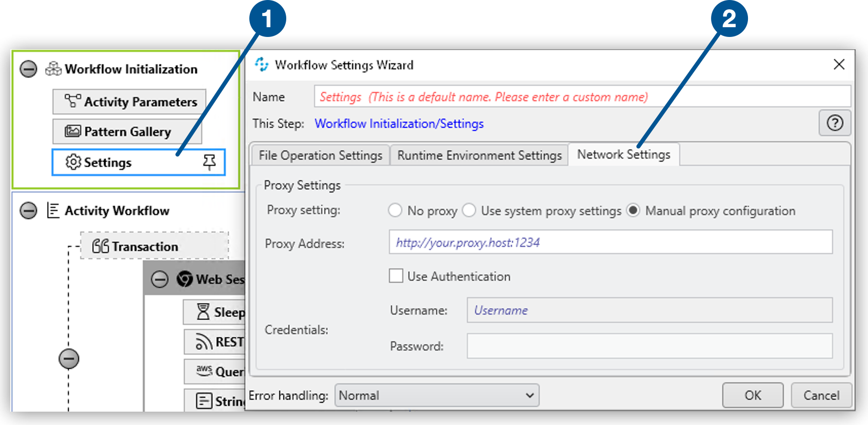The width and height of the screenshot is (868, 425).
Task: Click the pin icon on Settings step
Action: tap(209, 163)
